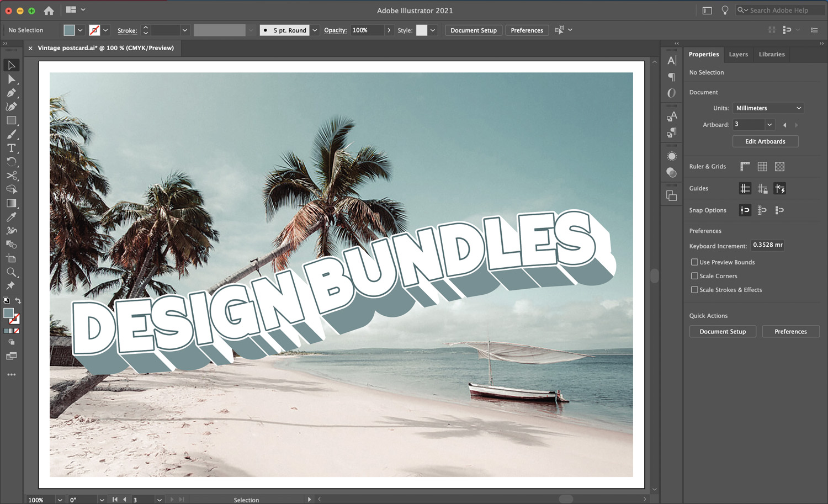Click Document Setup in Quick Actions

(723, 332)
